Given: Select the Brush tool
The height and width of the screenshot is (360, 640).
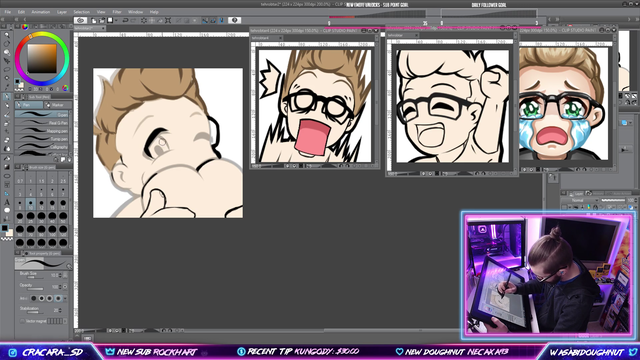Looking at the screenshot, I should pyautogui.click(x=7, y=115).
